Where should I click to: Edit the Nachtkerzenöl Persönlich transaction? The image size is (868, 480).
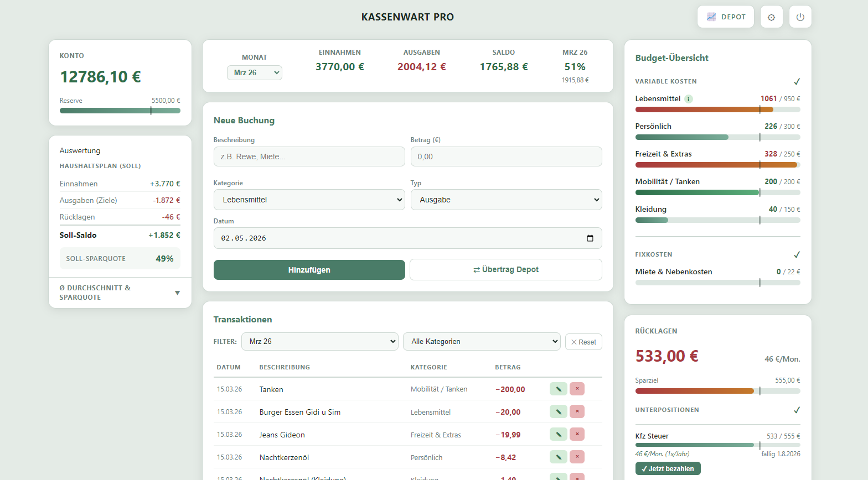point(558,457)
